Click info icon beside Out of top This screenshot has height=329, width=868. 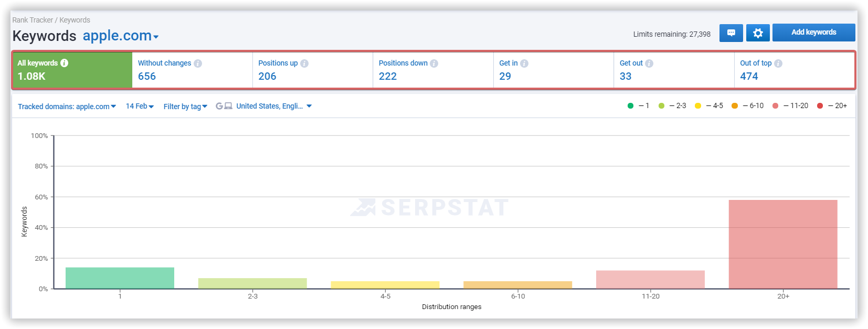tap(778, 63)
